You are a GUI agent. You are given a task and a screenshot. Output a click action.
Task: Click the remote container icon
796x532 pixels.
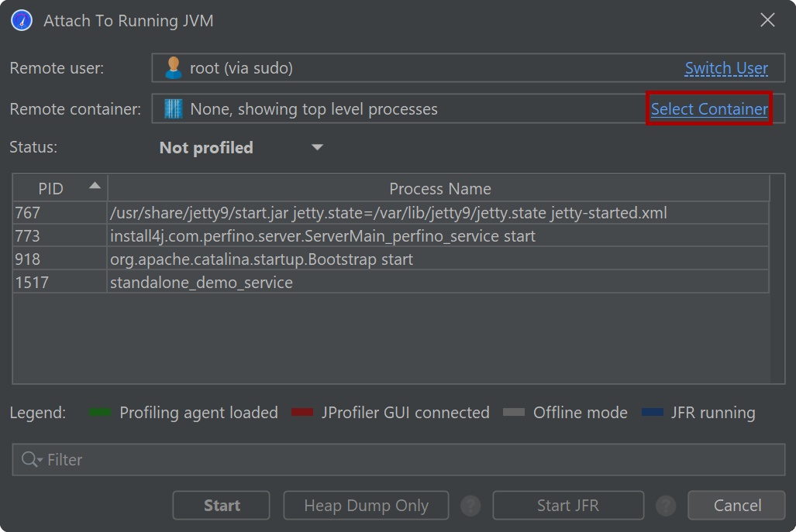tap(173, 109)
